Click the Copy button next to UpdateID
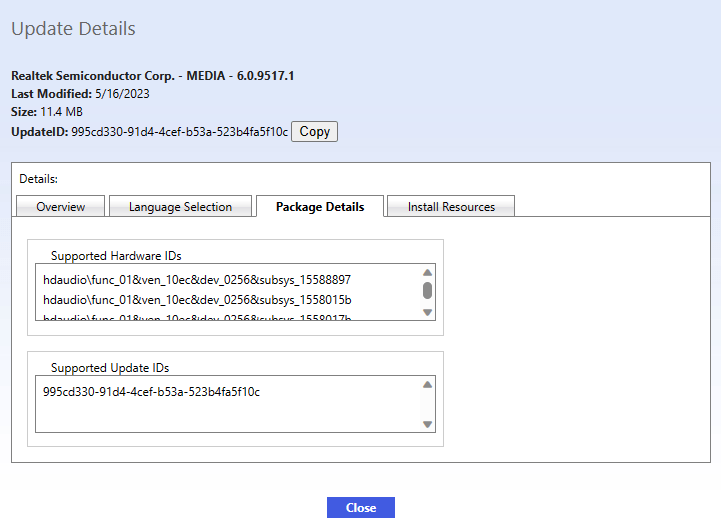721x523 pixels. (314, 131)
